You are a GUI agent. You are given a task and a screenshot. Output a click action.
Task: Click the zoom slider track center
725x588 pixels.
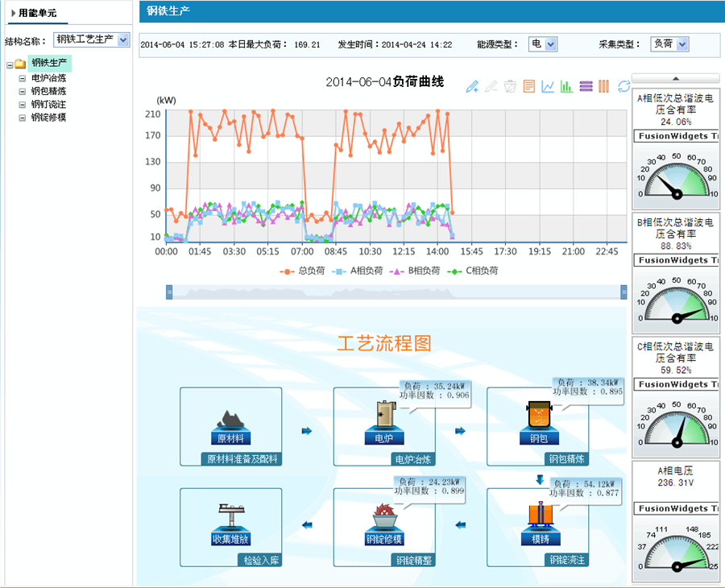(x=396, y=292)
